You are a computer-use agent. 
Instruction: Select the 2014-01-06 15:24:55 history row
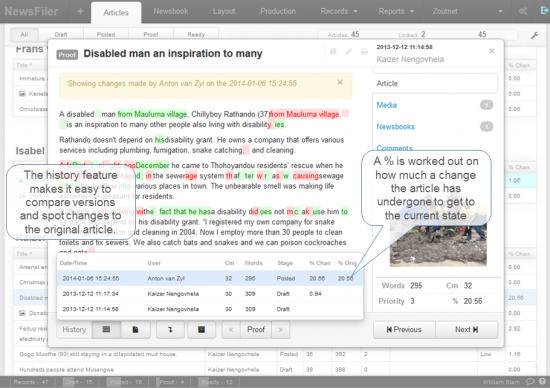point(210,278)
